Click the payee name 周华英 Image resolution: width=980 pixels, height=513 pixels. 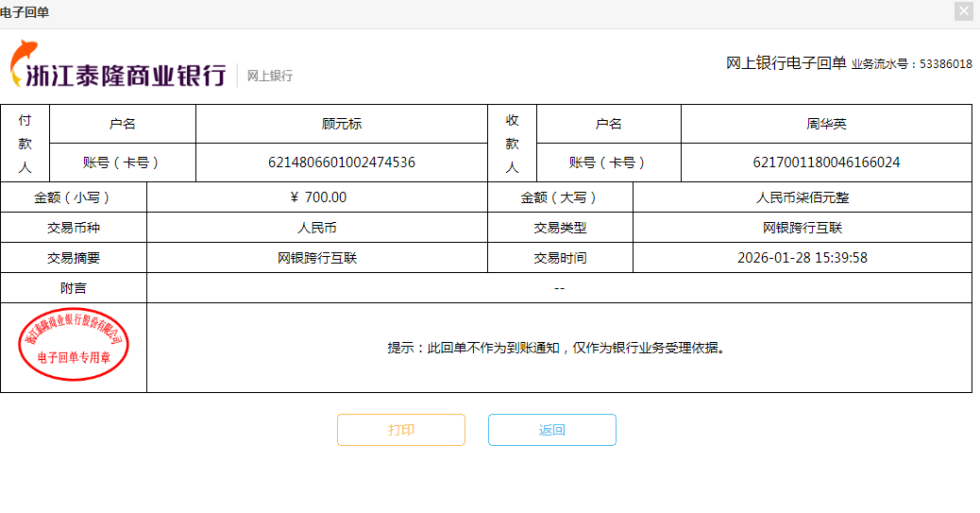point(826,124)
